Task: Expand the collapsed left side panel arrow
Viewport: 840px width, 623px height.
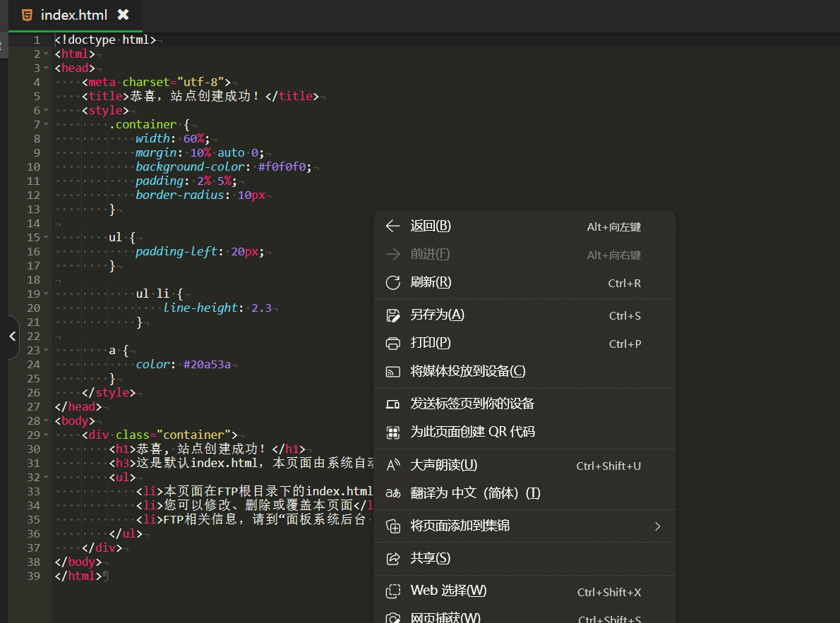Action: tap(12, 337)
